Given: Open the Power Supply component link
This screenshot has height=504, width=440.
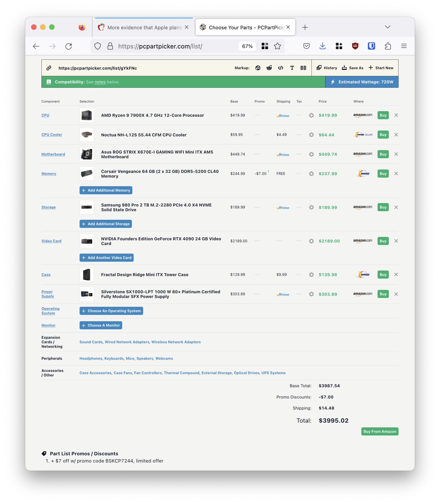Looking at the screenshot, I should [48, 294].
